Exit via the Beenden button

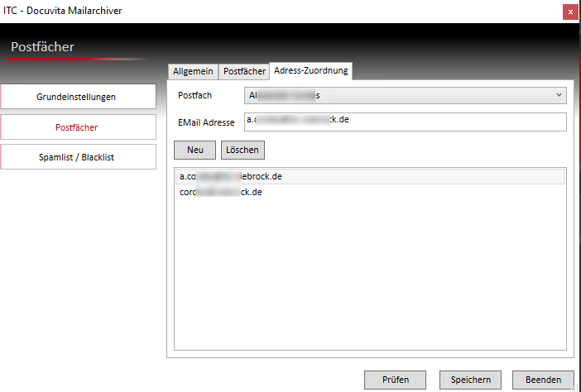click(x=543, y=380)
